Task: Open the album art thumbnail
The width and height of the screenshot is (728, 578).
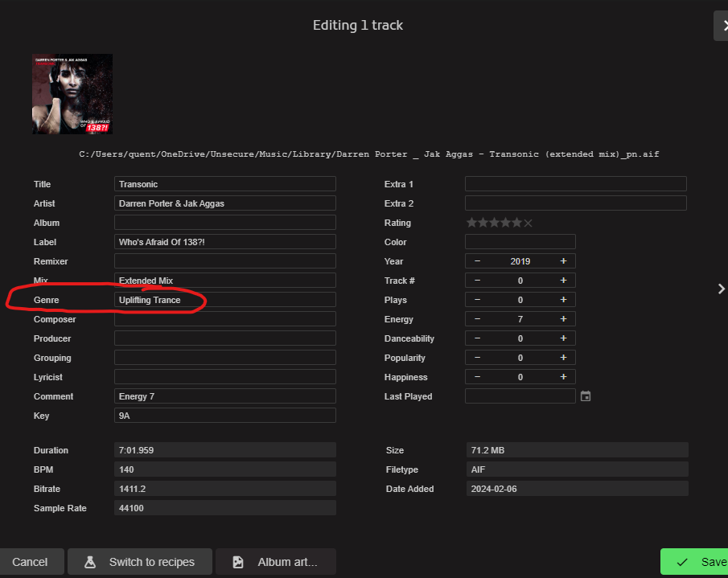Action: click(x=72, y=93)
